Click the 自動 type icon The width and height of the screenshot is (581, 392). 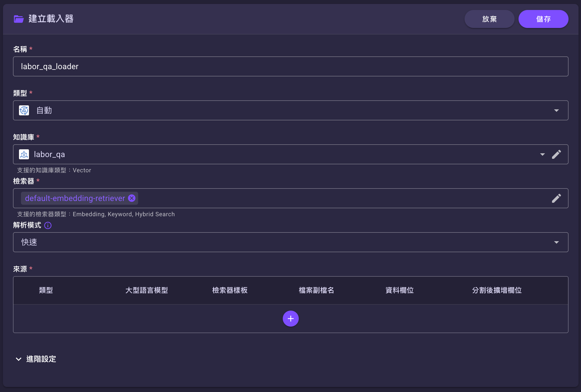coord(24,110)
